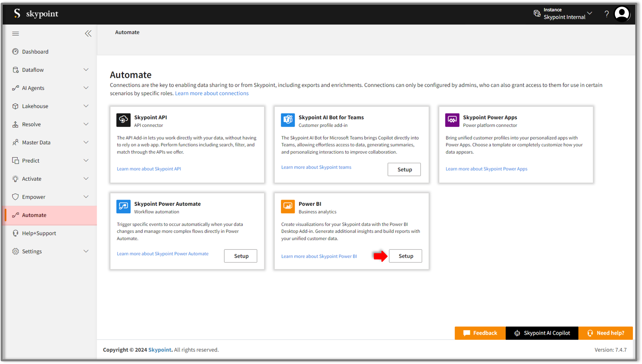This screenshot has width=642, height=364.
Task: Open the Instance Skypoint Internal dropdown
Action: [564, 14]
